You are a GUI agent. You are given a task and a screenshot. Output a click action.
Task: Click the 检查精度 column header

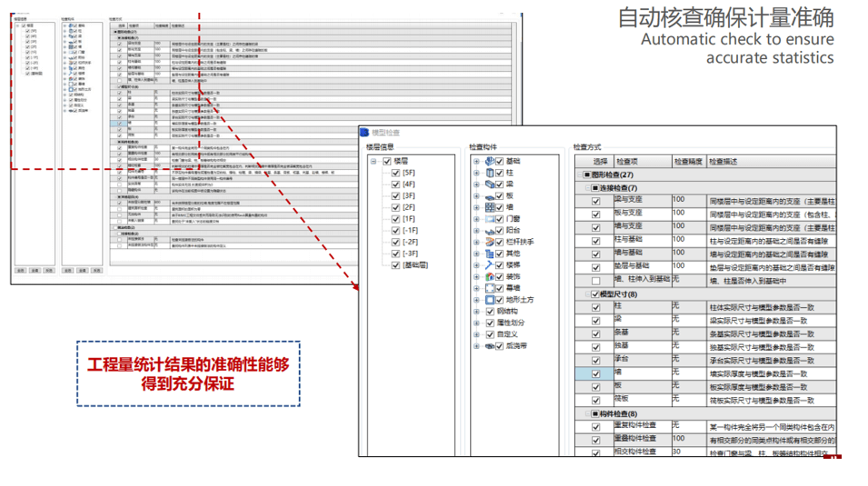click(x=687, y=162)
